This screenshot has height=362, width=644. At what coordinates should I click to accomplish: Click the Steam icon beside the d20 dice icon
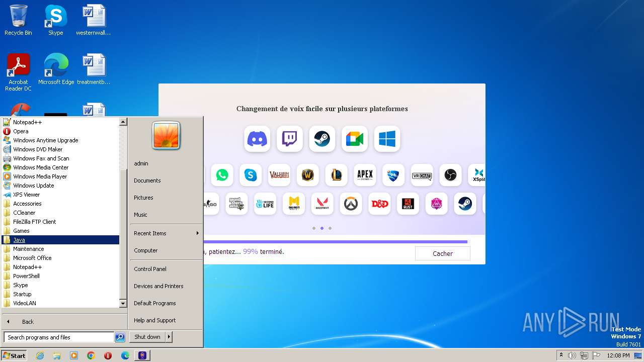pos(465,204)
